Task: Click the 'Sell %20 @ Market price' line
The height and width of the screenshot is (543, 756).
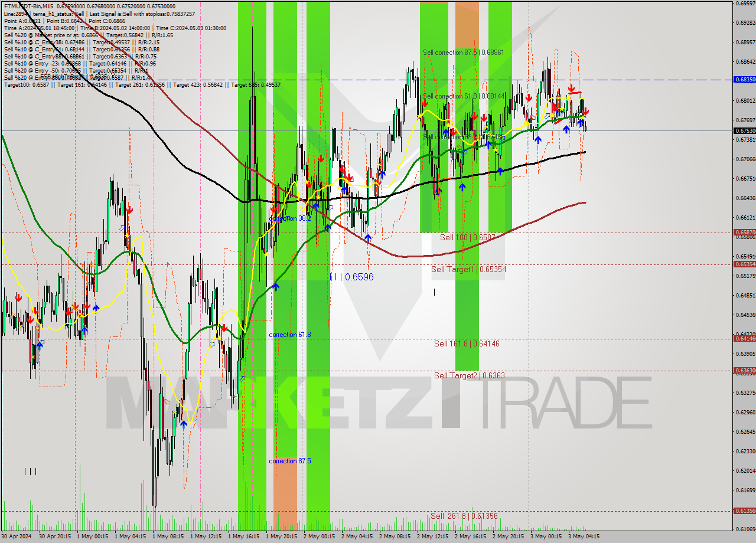Action: pyautogui.click(x=88, y=35)
